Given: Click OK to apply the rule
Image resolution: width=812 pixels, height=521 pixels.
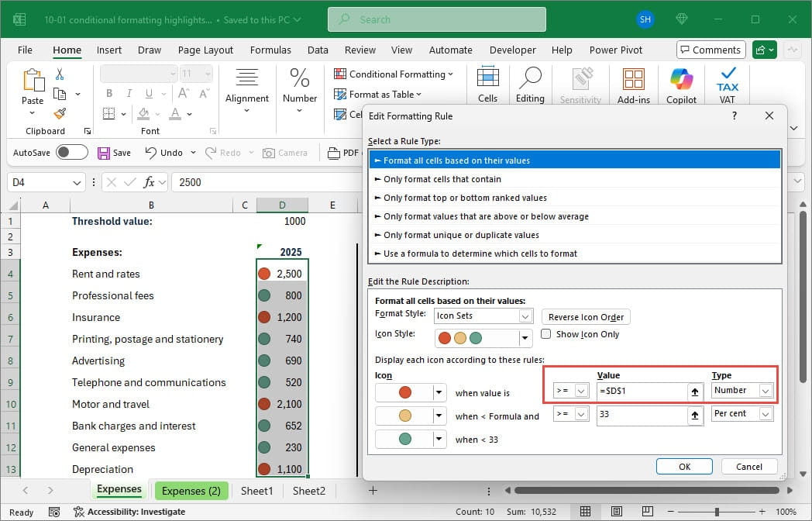Looking at the screenshot, I should click(x=684, y=466).
